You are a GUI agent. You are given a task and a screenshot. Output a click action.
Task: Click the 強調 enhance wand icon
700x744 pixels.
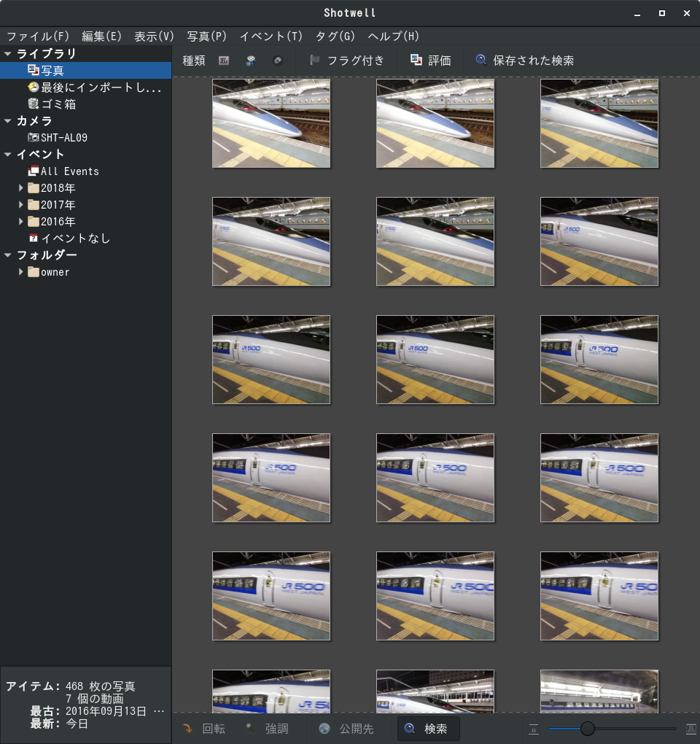(x=250, y=729)
